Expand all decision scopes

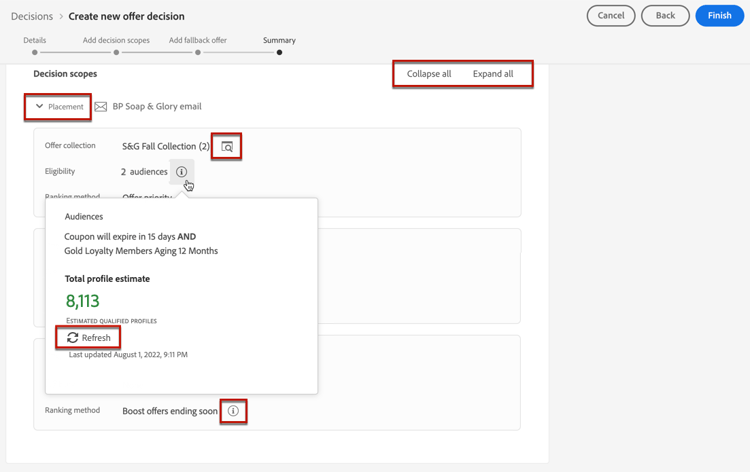(493, 74)
